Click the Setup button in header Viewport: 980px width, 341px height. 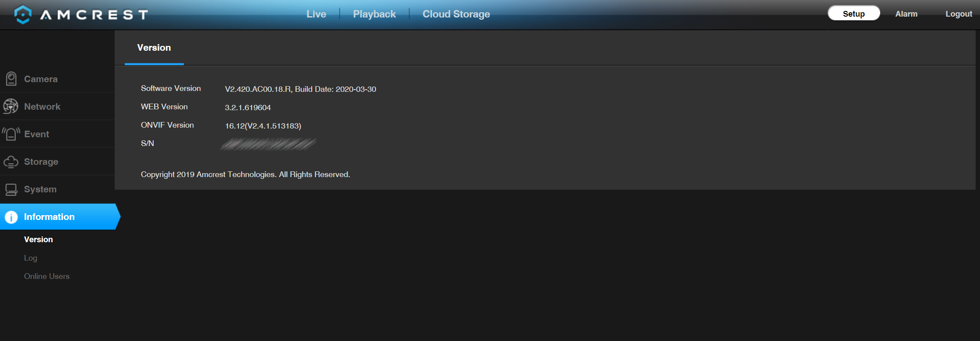tap(854, 14)
